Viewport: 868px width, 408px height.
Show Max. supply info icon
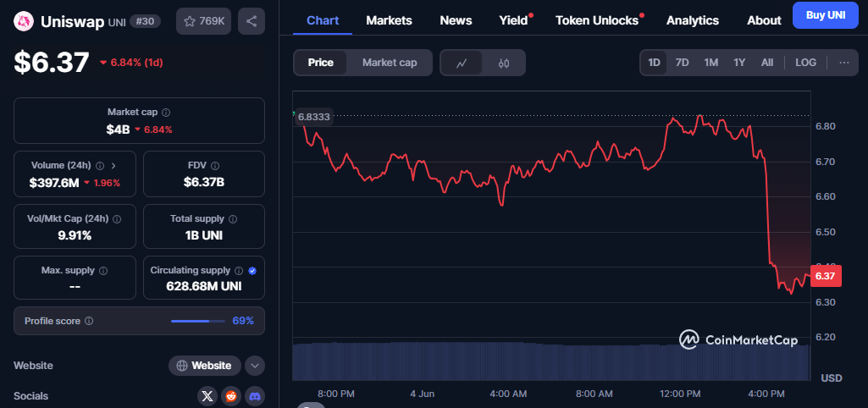pos(103,271)
